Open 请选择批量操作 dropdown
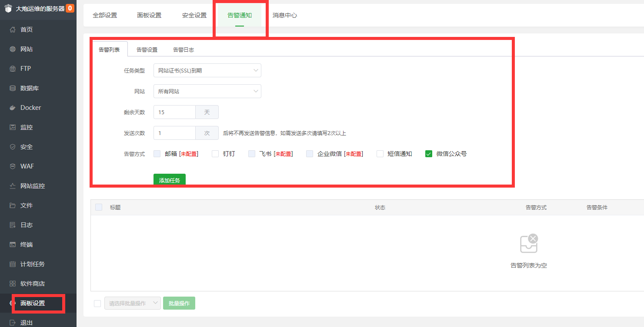 pyautogui.click(x=133, y=303)
